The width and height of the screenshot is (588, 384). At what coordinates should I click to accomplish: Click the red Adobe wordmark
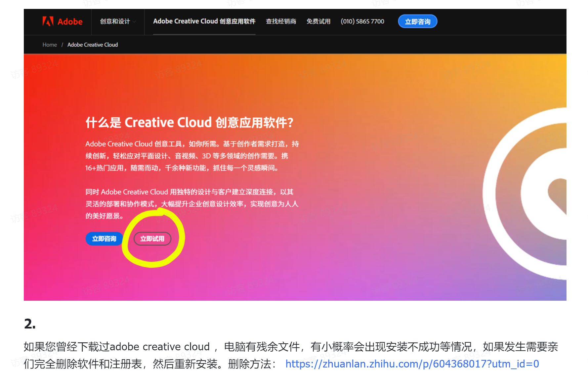pos(70,22)
